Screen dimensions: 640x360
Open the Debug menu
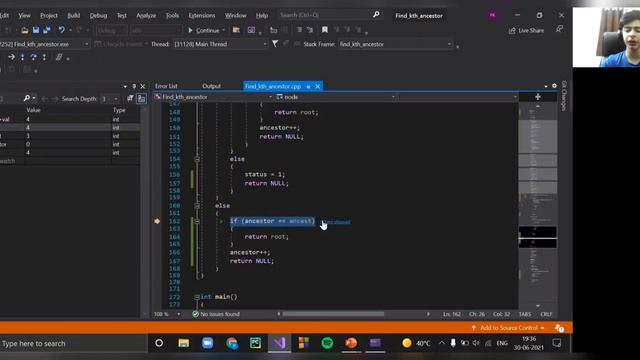coord(98,15)
